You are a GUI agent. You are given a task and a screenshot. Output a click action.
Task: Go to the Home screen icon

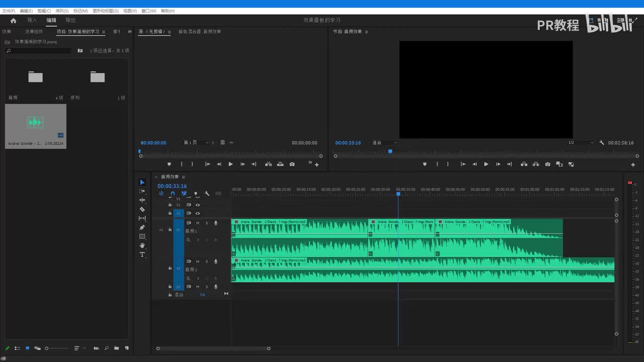pos(13,21)
